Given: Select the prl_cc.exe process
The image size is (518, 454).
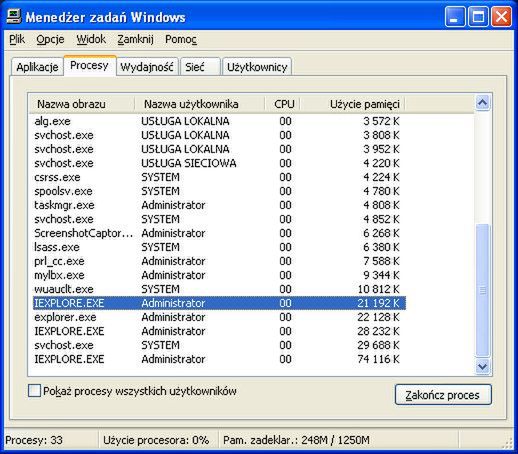Looking at the screenshot, I should pos(219,261).
